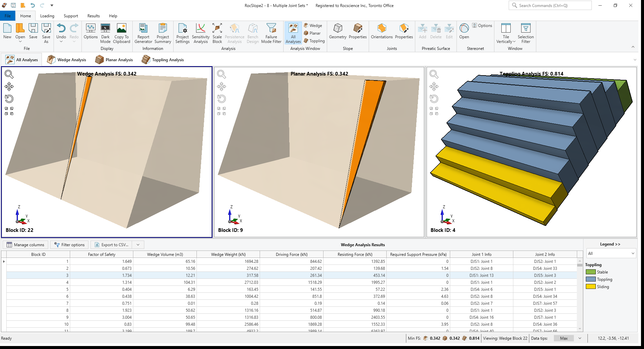Screen dimensions: 644x349
Task: Open Joint Orientations
Action: click(382, 31)
